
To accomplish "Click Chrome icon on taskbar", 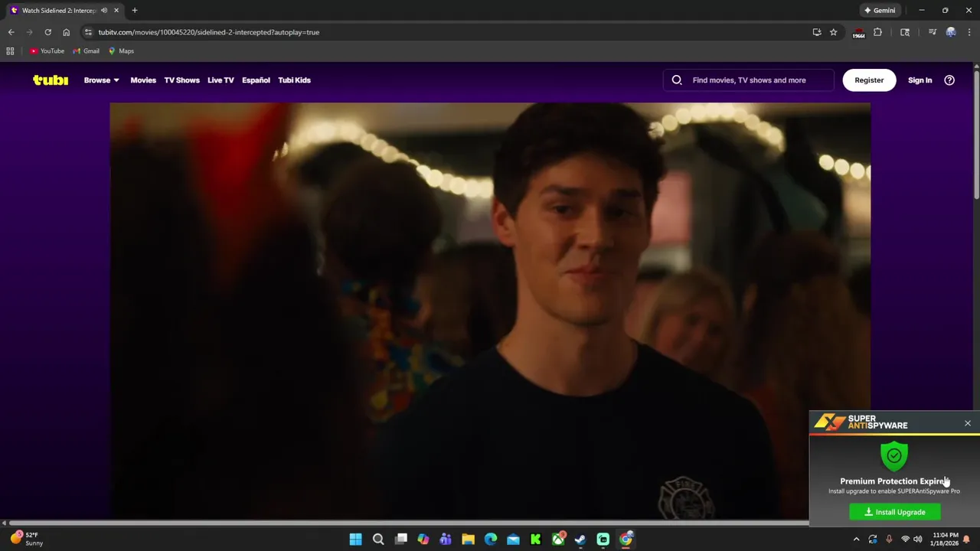I will 626,540.
